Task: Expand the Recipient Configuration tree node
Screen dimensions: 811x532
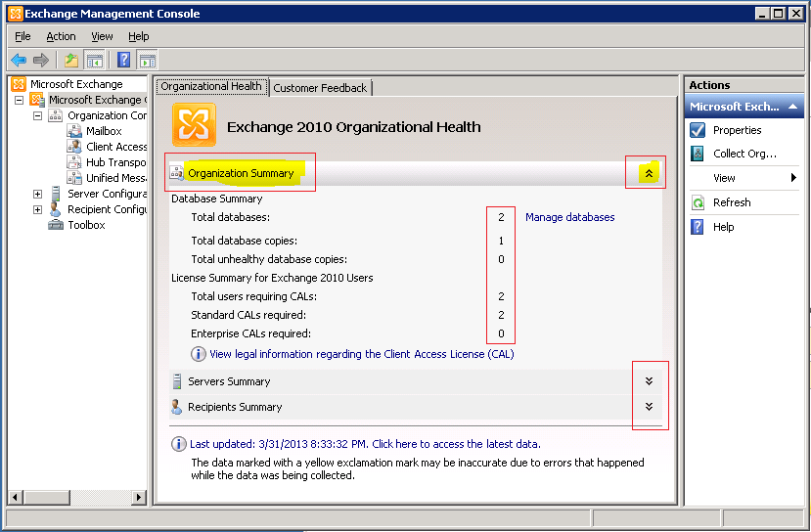Action: (38, 209)
